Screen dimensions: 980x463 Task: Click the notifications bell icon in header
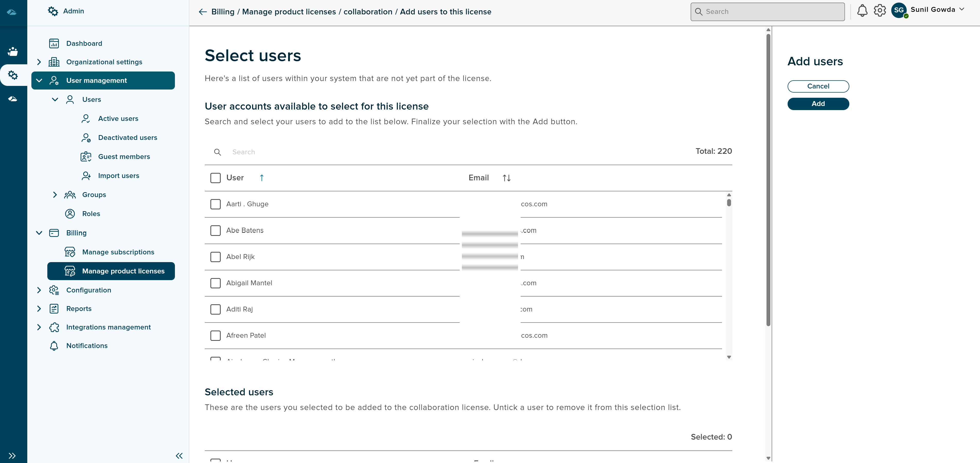[862, 11]
